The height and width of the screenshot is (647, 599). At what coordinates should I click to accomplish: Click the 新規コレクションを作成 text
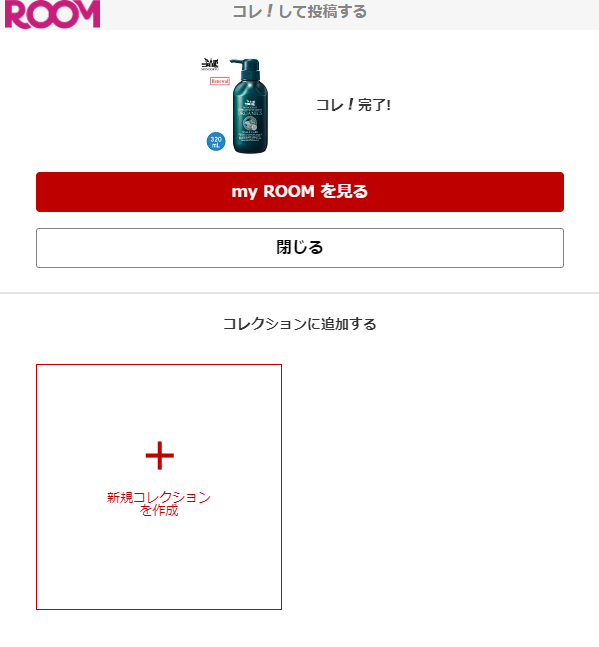(159, 504)
